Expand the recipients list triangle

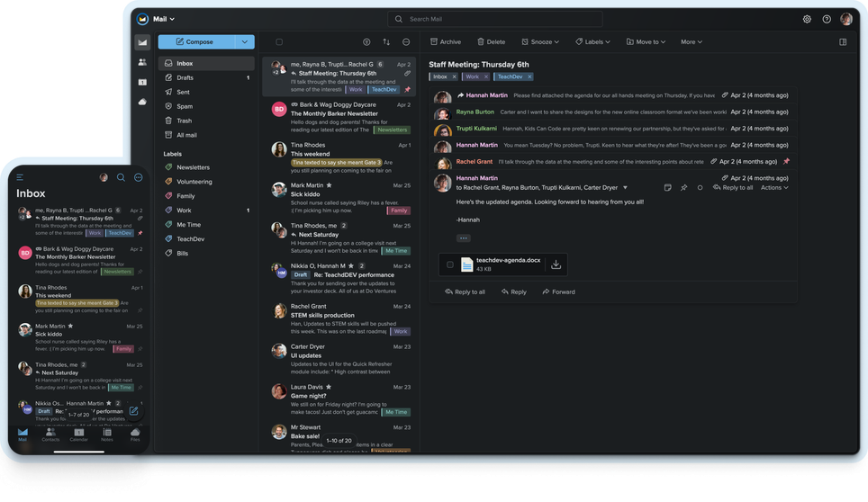[x=625, y=188]
